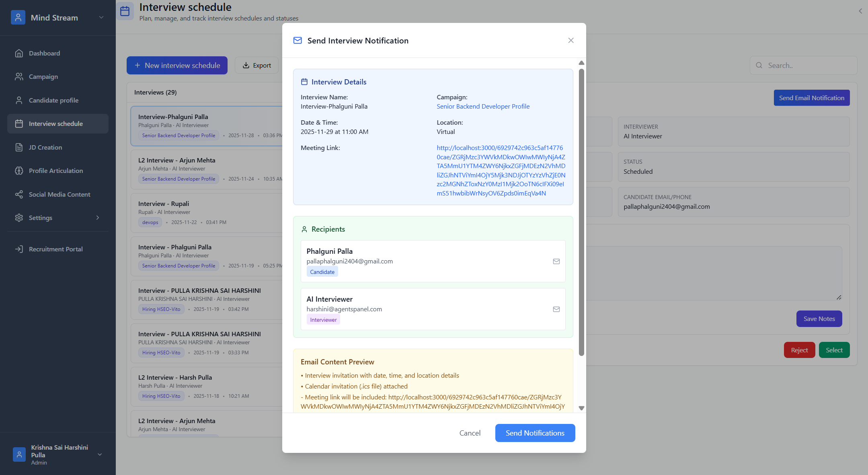
Task: Click mail icon beside AI Interviewer recipient
Action: coord(556,309)
